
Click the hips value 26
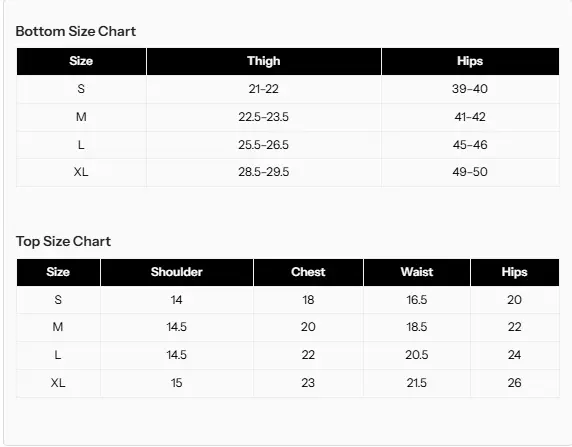click(x=514, y=383)
